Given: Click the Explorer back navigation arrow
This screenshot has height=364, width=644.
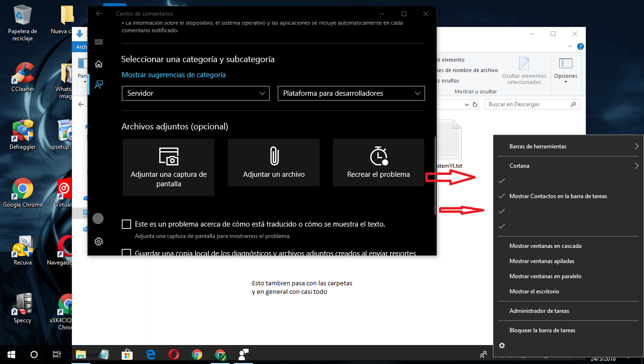Looking at the screenshot, I should tap(81, 104).
